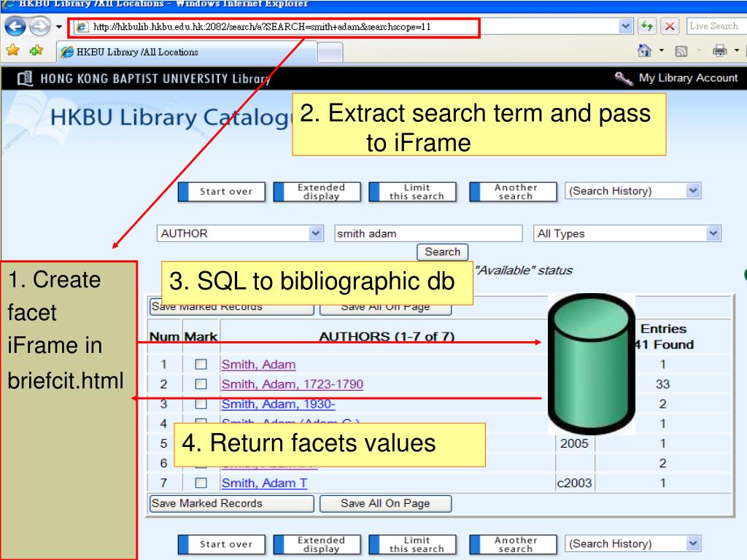Click the top Limit this search button
Image resolution: width=747 pixels, height=560 pixels.
pos(413,192)
